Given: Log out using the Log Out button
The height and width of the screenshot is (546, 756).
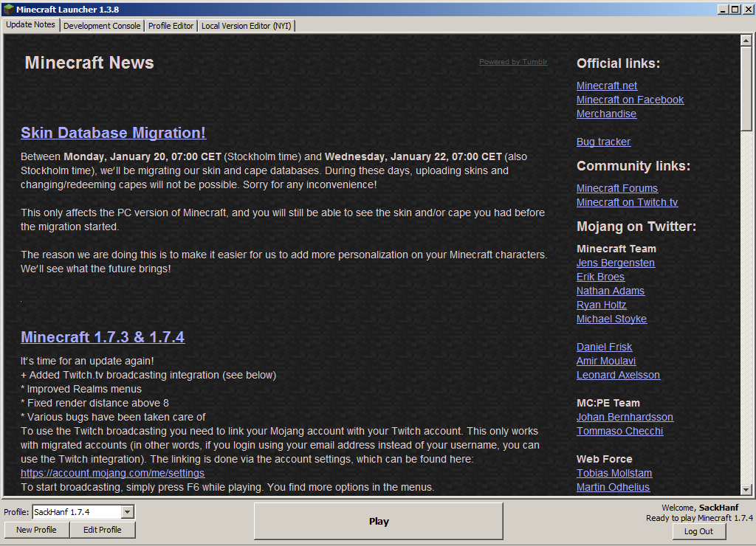Looking at the screenshot, I should click(698, 531).
